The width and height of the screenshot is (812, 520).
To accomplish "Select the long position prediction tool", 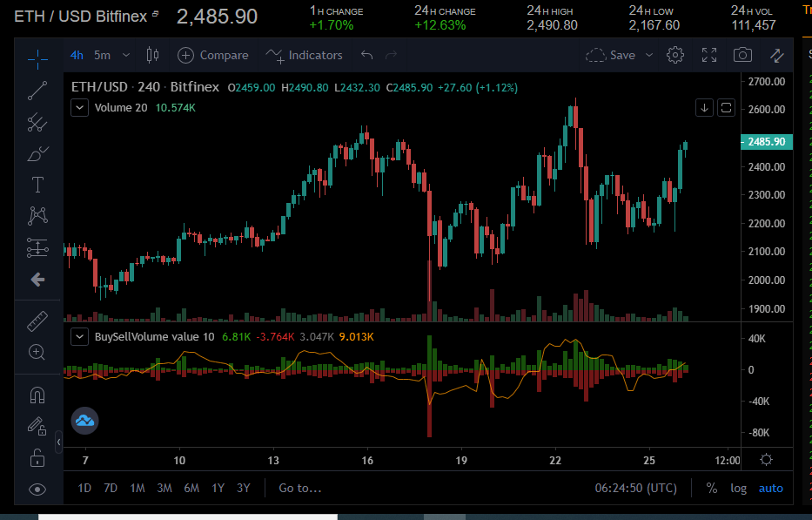I will (x=37, y=248).
